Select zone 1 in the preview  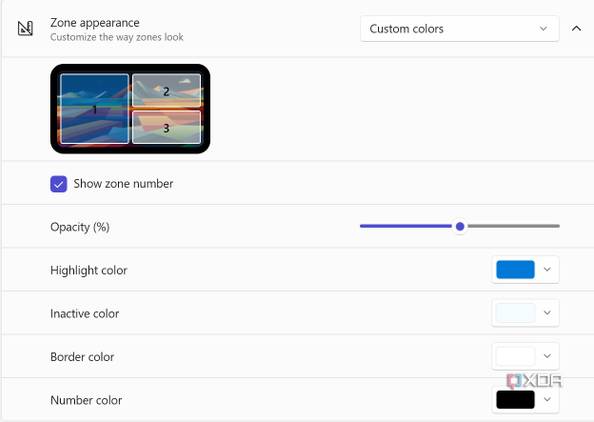point(95,109)
